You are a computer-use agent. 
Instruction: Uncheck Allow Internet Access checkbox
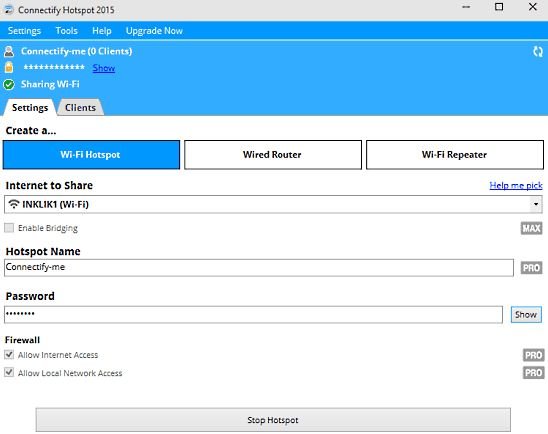pyautogui.click(x=9, y=355)
